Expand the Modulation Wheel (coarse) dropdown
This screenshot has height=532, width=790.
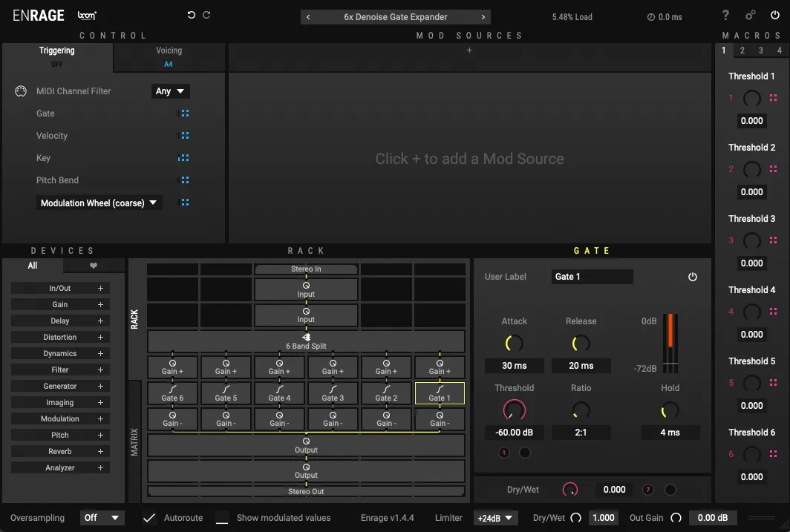click(x=99, y=203)
